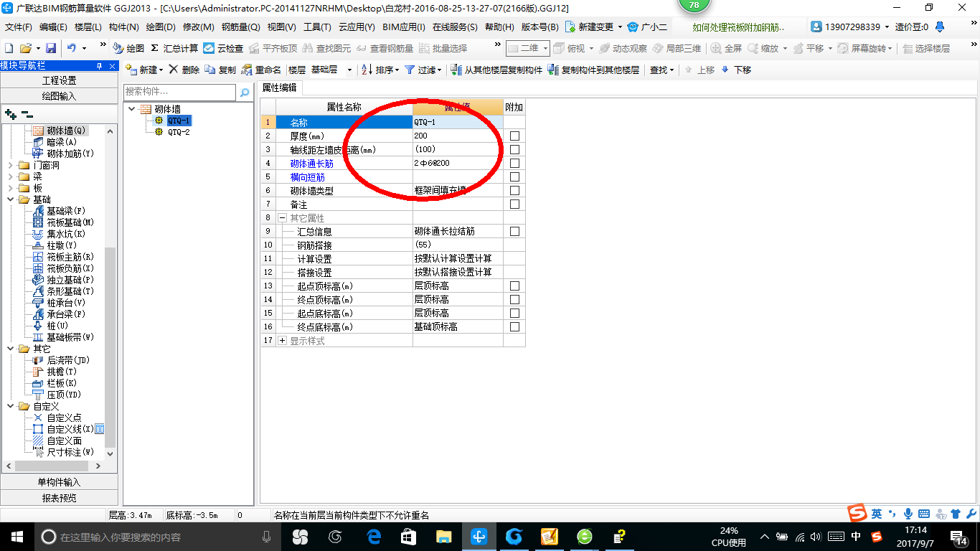Screen dimensions: 980x551
Task: Collapse the 基础 tree folder
Action: 10,199
